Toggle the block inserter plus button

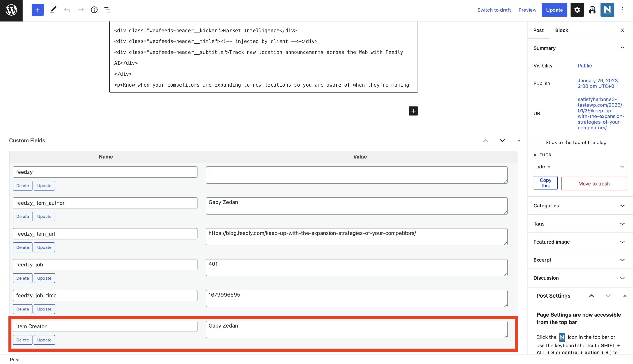point(38,10)
